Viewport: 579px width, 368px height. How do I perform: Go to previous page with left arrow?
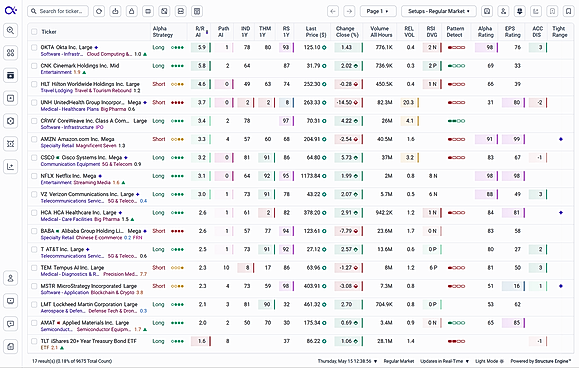tap(333, 11)
